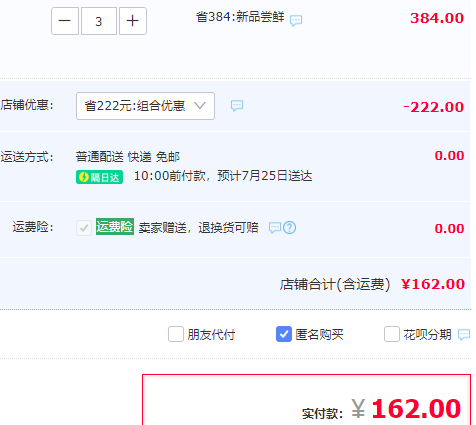Toggle the 运费险 checkbox

coord(84,228)
